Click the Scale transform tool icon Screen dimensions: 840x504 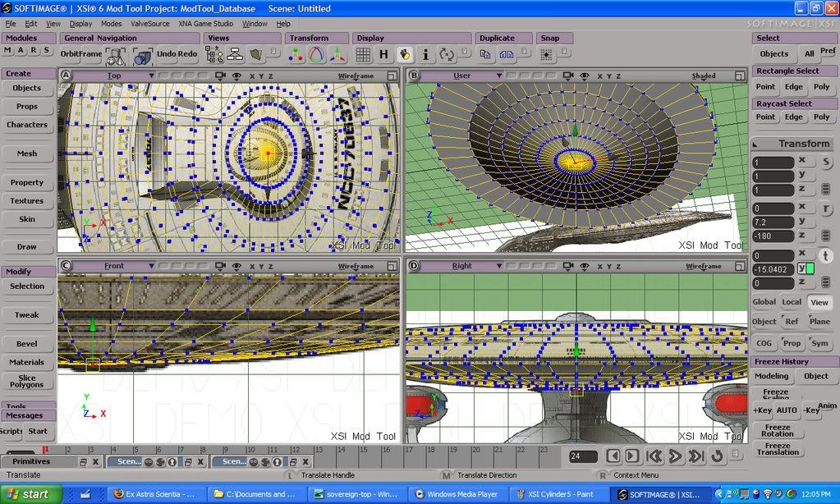coord(296,55)
